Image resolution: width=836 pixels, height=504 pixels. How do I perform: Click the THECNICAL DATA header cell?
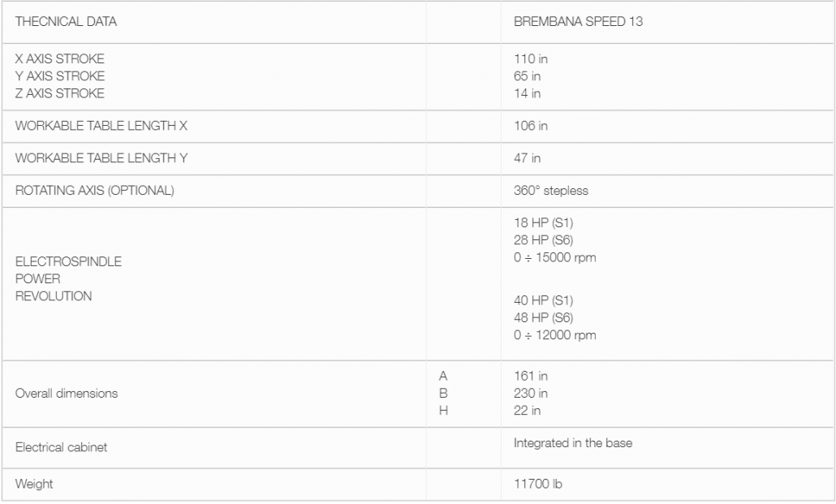point(66,22)
